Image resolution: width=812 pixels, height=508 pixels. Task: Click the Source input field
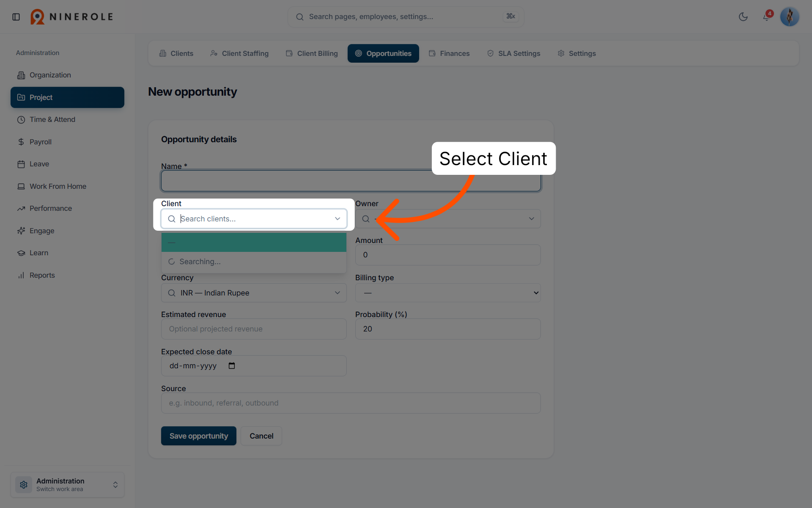(x=351, y=403)
